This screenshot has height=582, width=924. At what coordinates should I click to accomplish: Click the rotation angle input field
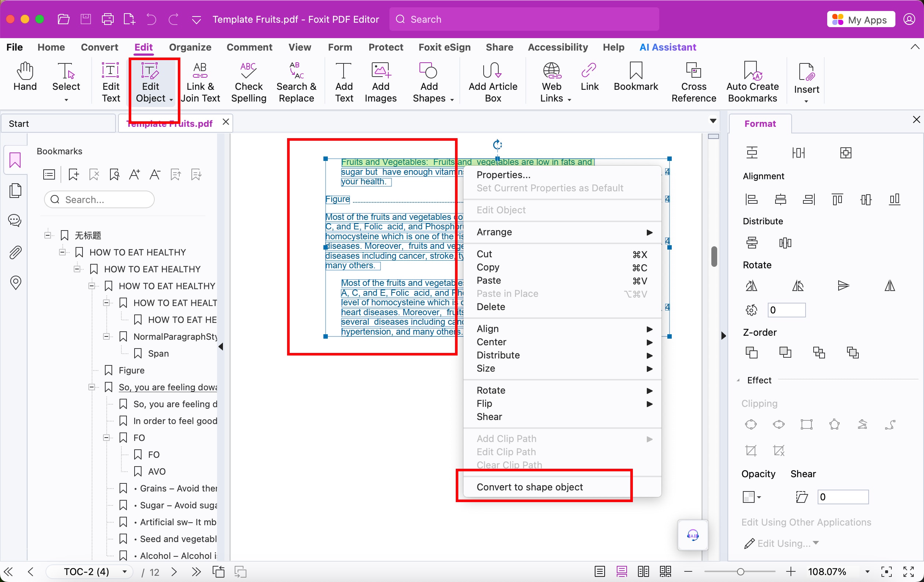pos(786,310)
